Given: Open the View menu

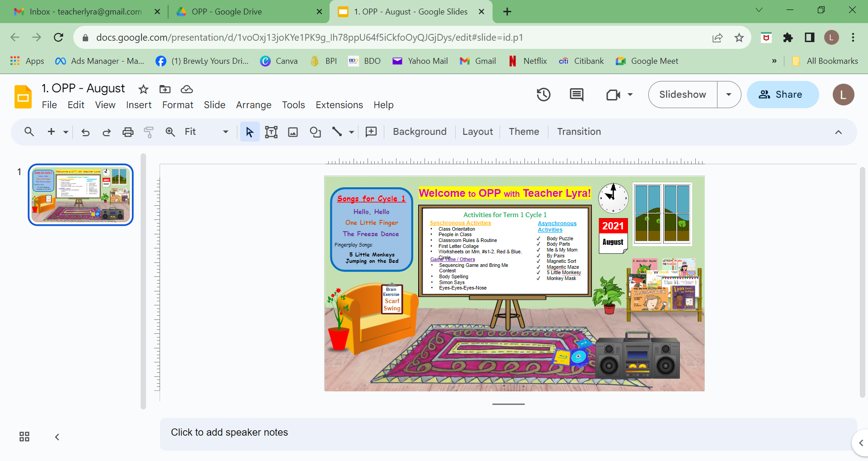Looking at the screenshot, I should (105, 105).
